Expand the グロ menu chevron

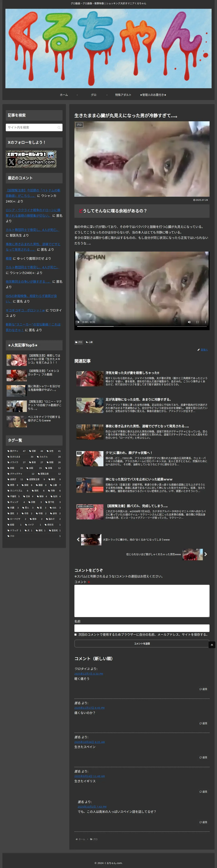(107, 95)
